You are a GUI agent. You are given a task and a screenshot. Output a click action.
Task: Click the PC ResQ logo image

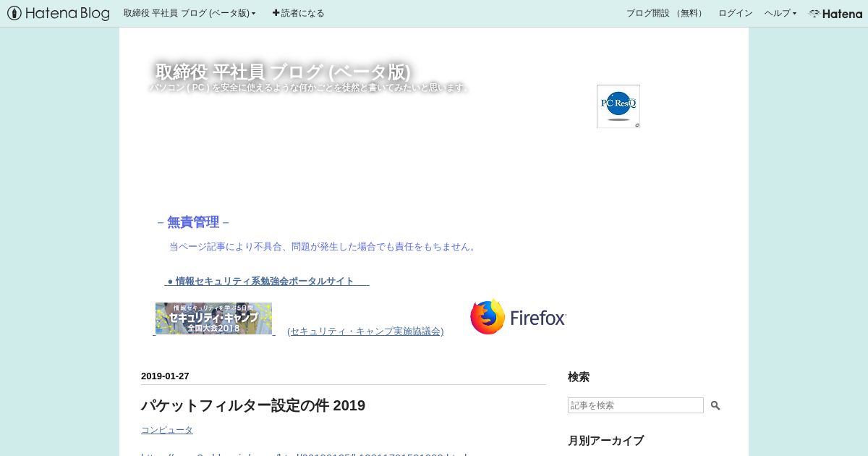click(x=618, y=106)
